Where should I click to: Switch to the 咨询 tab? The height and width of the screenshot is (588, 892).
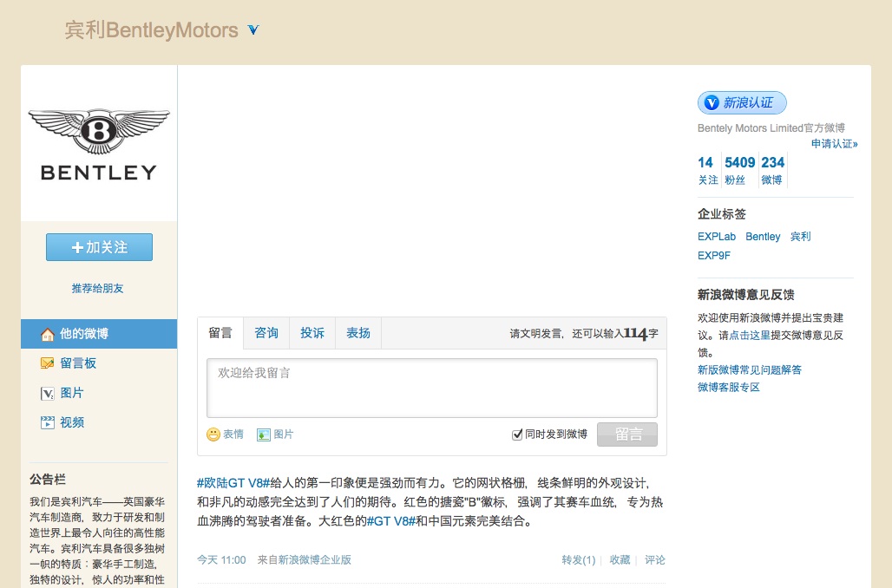pos(266,333)
